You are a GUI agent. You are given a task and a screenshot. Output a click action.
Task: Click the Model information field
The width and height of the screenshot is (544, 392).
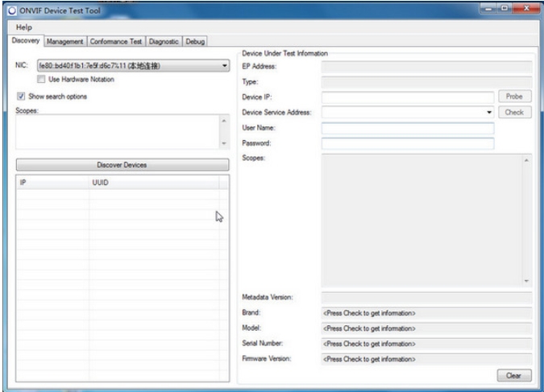coord(426,328)
